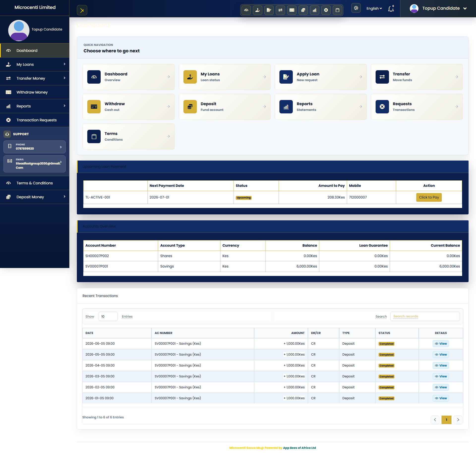
Task: Click the withdraw card icon in top toolbar
Action: (292, 10)
